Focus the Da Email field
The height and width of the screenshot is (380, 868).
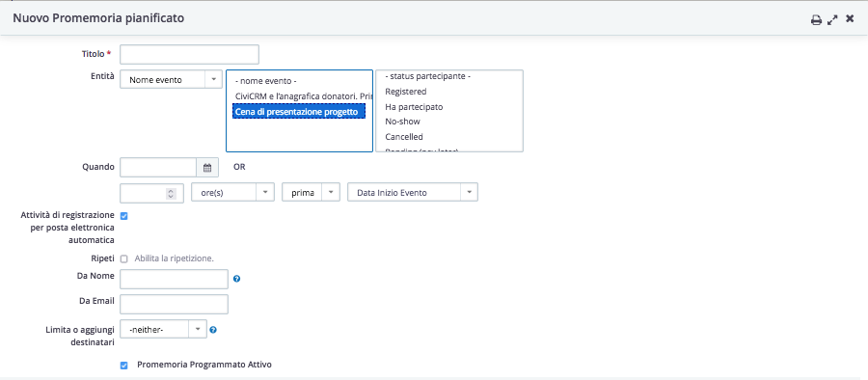click(174, 304)
